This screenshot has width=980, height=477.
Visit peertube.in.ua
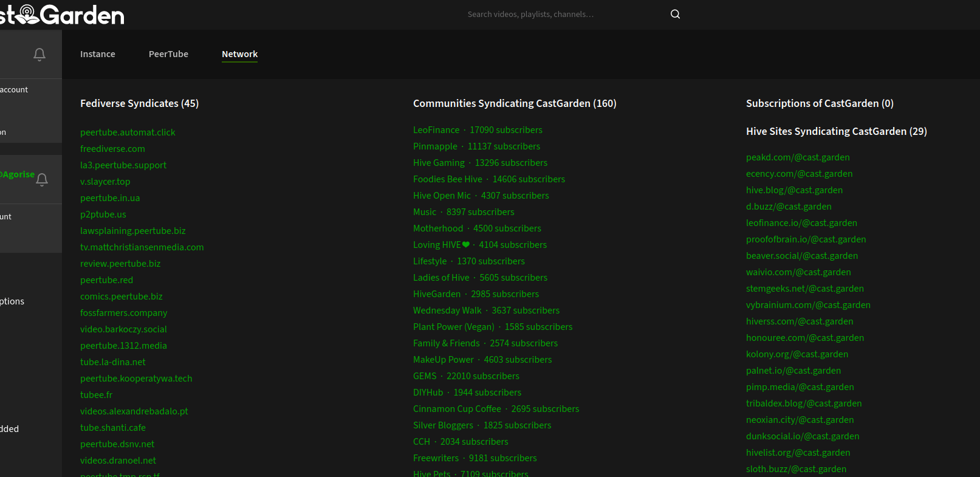pyautogui.click(x=110, y=198)
